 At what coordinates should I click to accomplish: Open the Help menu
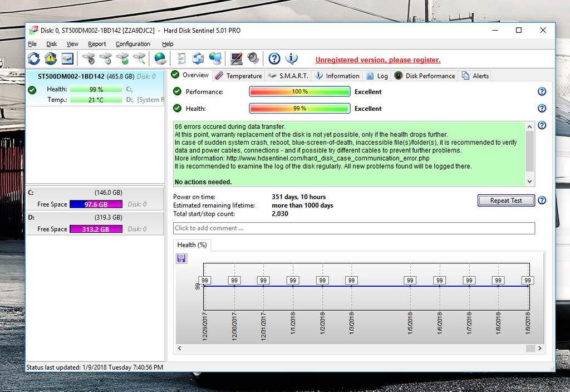(x=168, y=44)
